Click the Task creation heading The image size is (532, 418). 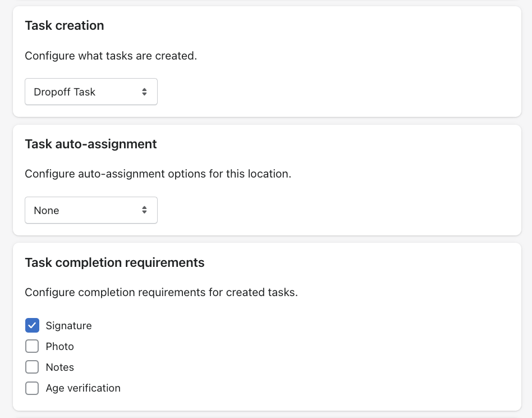[65, 25]
